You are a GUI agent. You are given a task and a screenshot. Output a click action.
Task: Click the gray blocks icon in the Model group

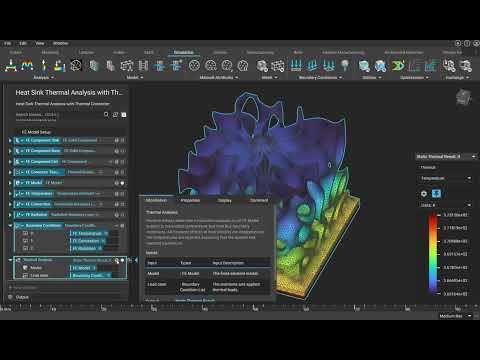coord(110,65)
